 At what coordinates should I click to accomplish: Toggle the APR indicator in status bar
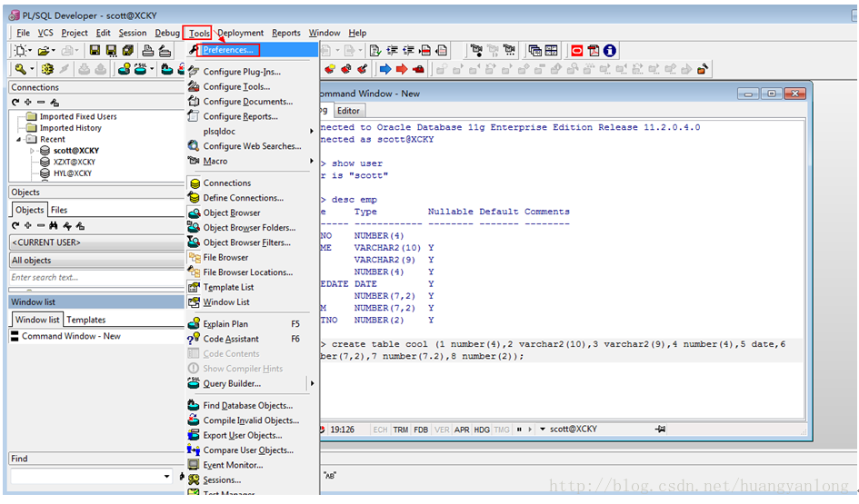coord(461,430)
